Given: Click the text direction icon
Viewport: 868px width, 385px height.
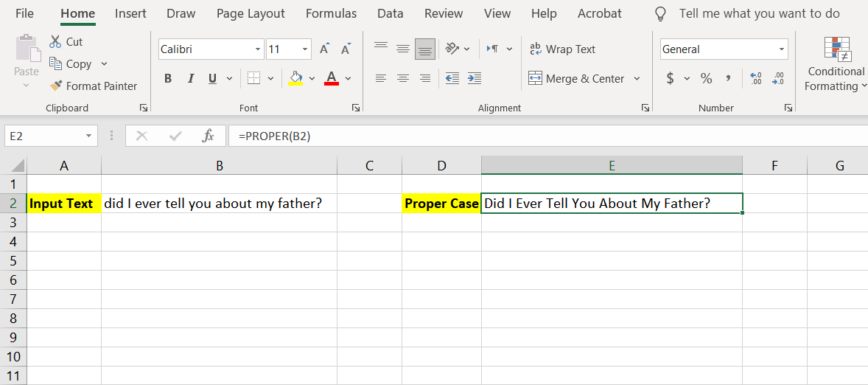Looking at the screenshot, I should click(493, 49).
